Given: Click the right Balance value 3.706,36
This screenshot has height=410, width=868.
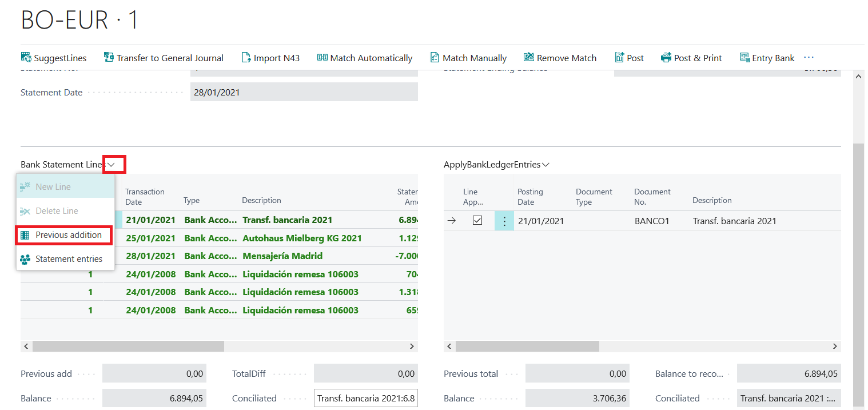Looking at the screenshot, I should coord(578,398).
